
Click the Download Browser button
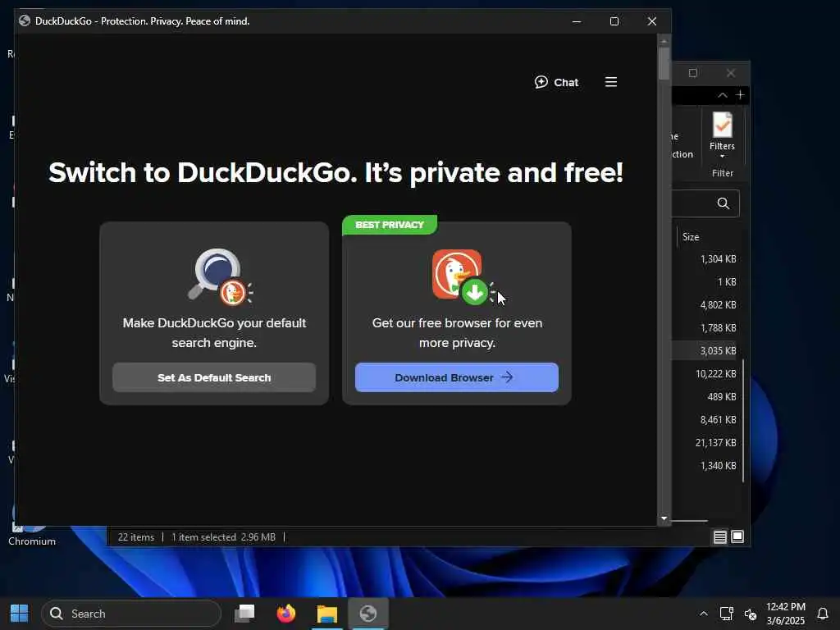(457, 377)
